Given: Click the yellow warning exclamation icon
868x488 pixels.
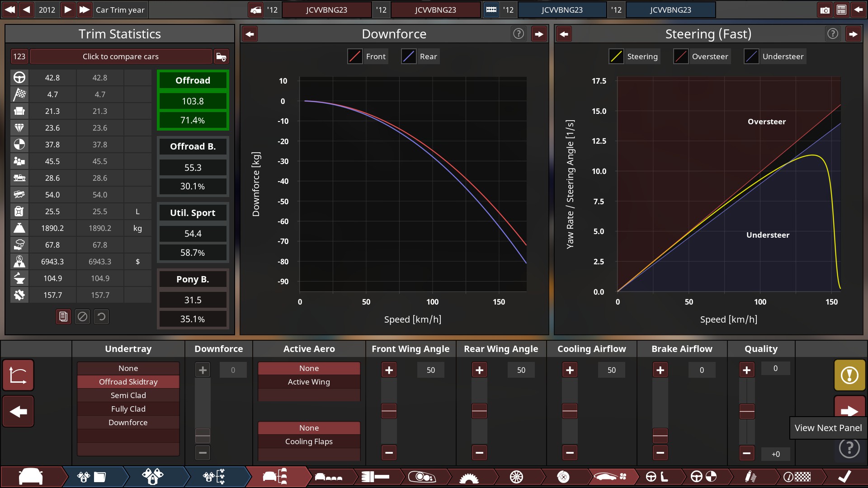Looking at the screenshot, I should (x=849, y=375).
